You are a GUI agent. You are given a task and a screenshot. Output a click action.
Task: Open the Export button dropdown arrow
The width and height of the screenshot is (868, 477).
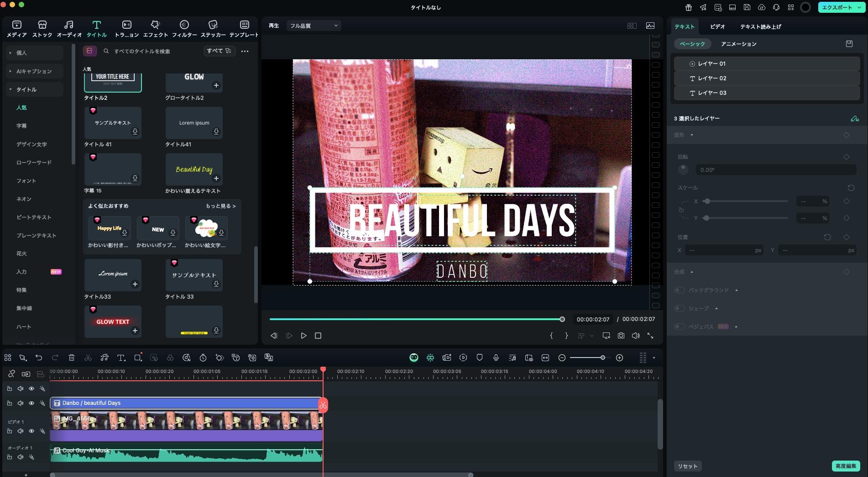858,7
